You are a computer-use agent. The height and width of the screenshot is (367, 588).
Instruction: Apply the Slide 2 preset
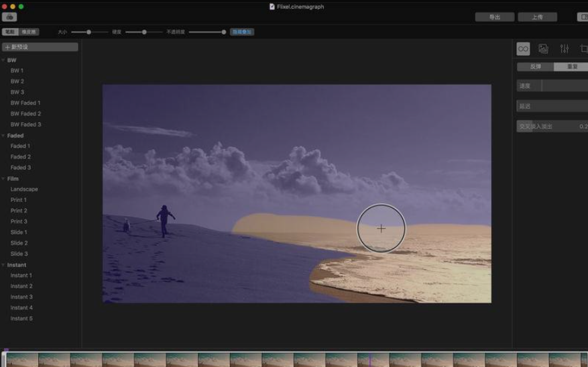(x=19, y=243)
